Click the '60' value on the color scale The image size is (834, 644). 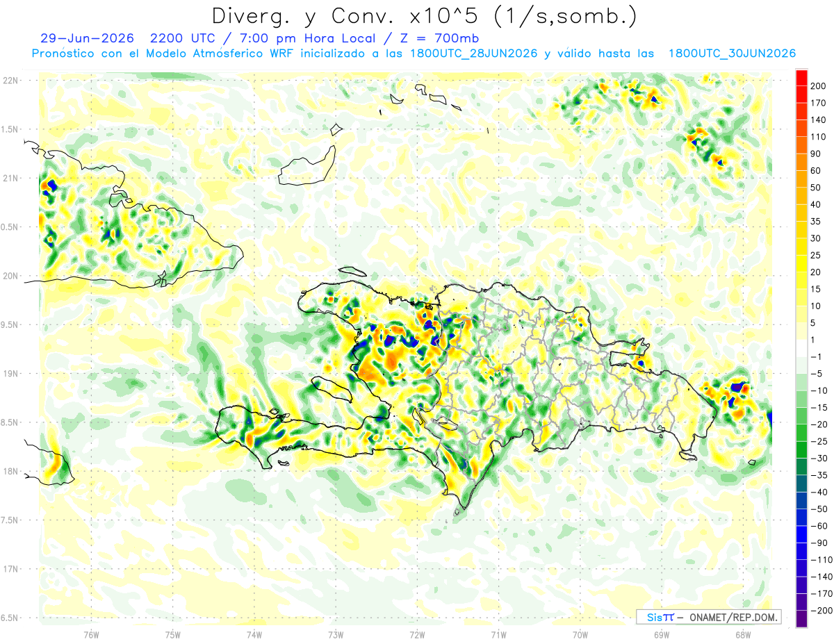point(816,171)
